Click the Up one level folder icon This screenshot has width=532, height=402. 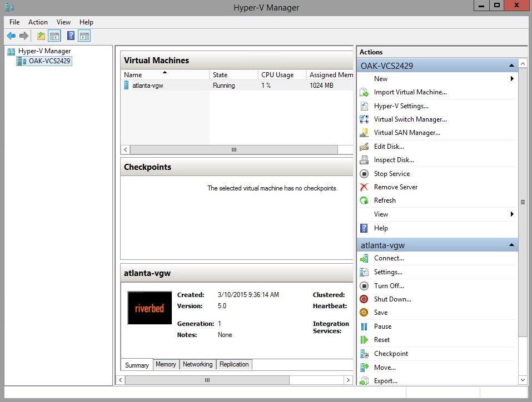point(41,36)
